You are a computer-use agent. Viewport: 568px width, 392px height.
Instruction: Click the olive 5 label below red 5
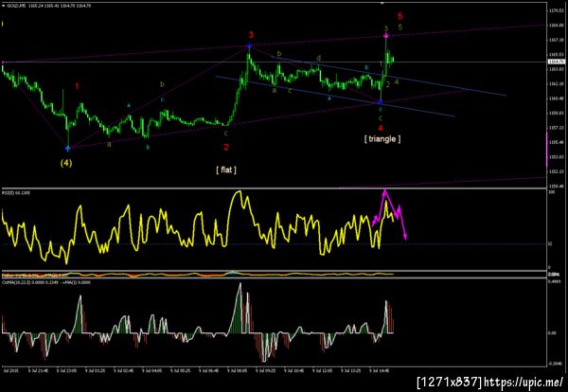pyautogui.click(x=399, y=27)
